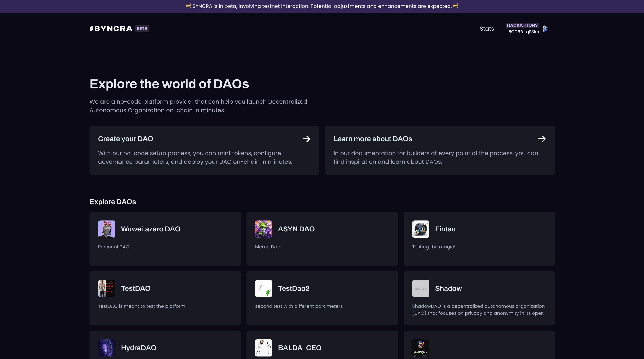Screen dimensions: 644x359
Task: Open the Stats page
Action: coord(486,28)
